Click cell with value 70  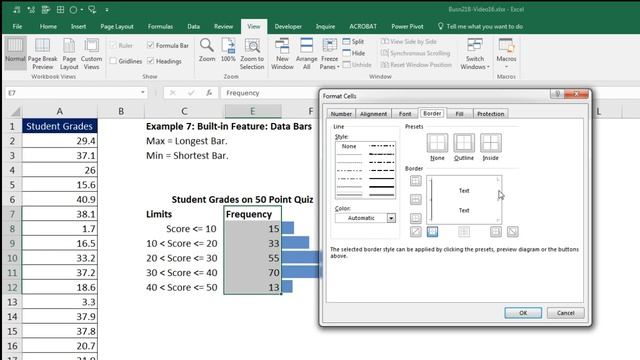[253, 272]
